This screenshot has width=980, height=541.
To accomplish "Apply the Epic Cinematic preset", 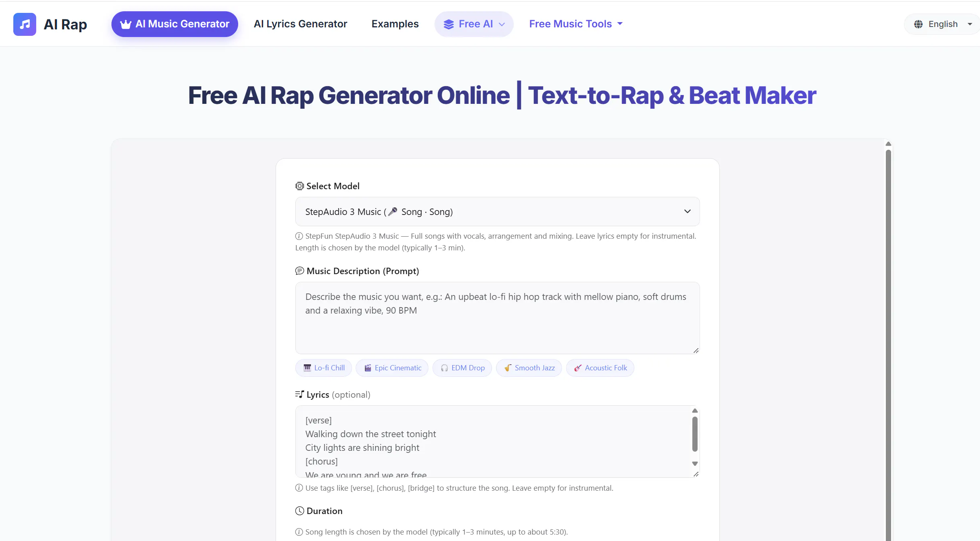I will click(392, 368).
